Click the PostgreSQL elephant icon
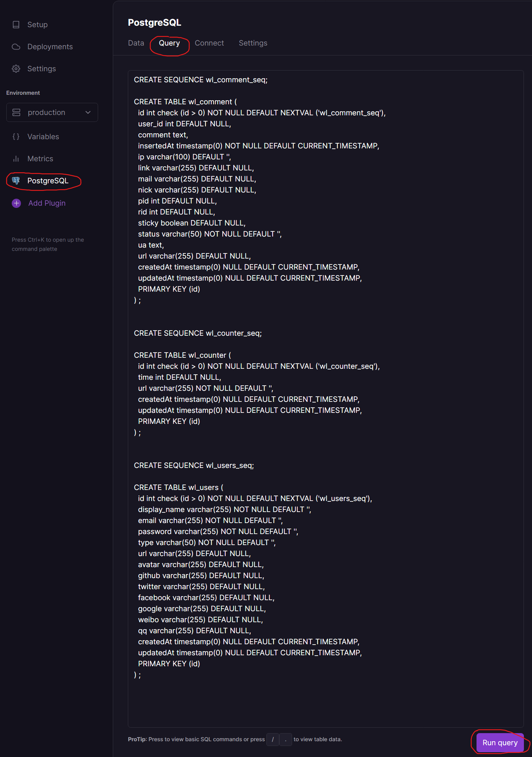Screen dimensions: 532x757 (16, 181)
